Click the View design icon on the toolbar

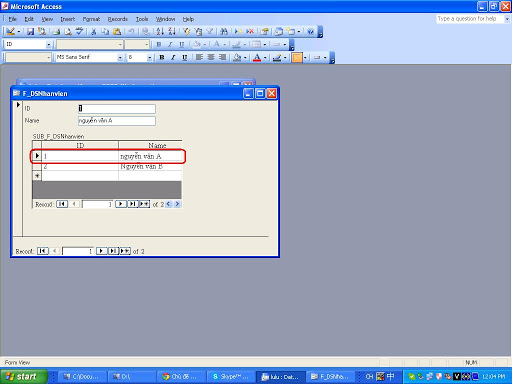point(10,32)
